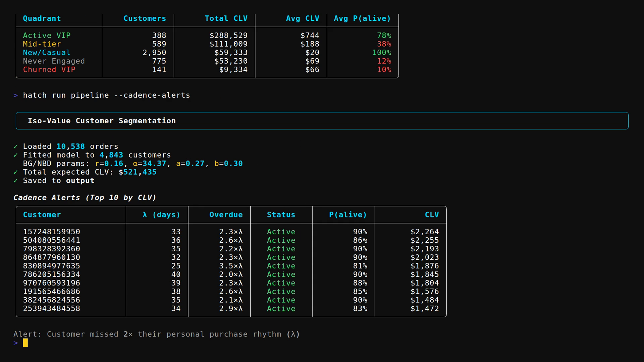This screenshot has height=362, width=644.
Task: Select customer ID 157248159950
Action: coord(51,232)
